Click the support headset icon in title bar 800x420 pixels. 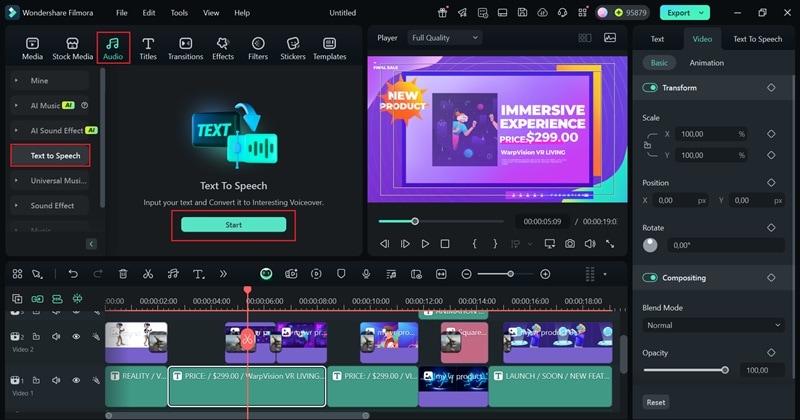[562, 13]
